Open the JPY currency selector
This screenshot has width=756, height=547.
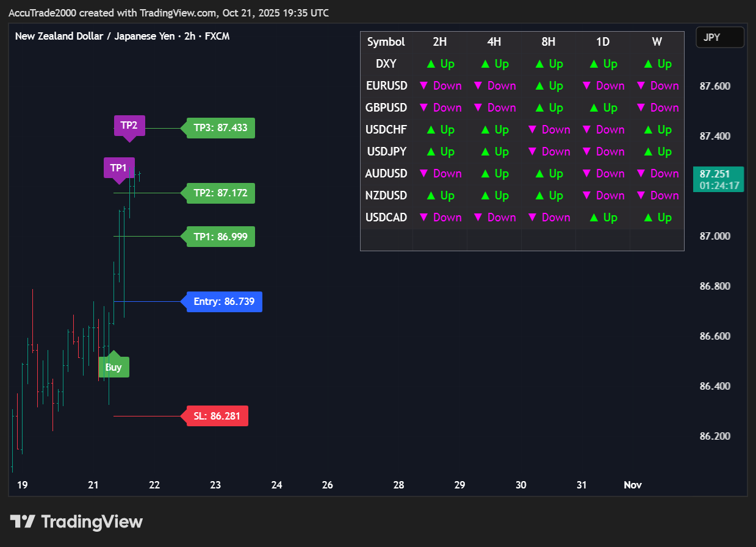pos(719,37)
